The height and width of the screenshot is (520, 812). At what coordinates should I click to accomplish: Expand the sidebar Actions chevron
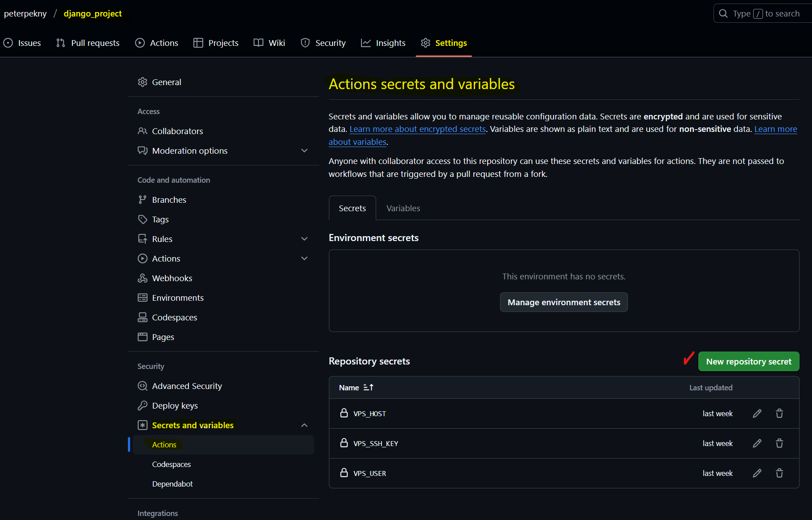pyautogui.click(x=304, y=258)
